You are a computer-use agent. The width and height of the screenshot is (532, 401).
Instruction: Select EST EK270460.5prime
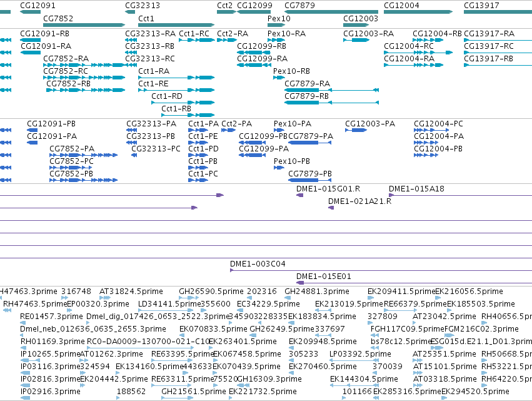point(291,373)
